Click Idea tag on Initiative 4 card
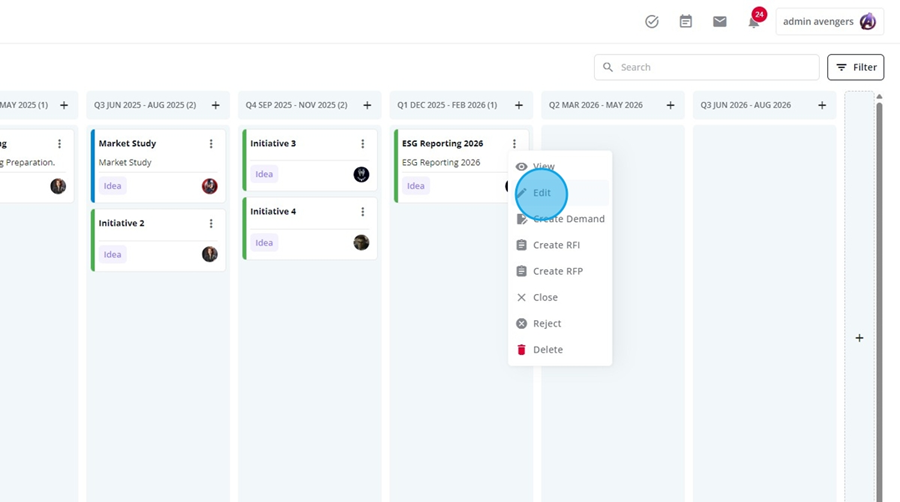The height and width of the screenshot is (502, 900). click(264, 243)
